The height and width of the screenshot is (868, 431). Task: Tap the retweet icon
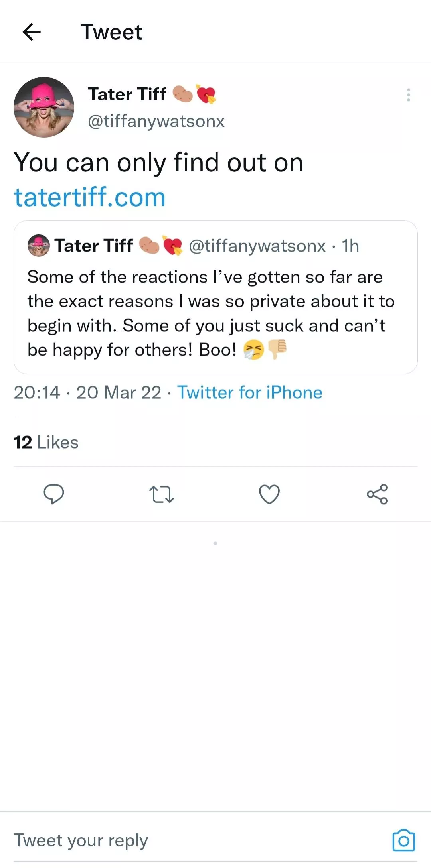(x=161, y=494)
